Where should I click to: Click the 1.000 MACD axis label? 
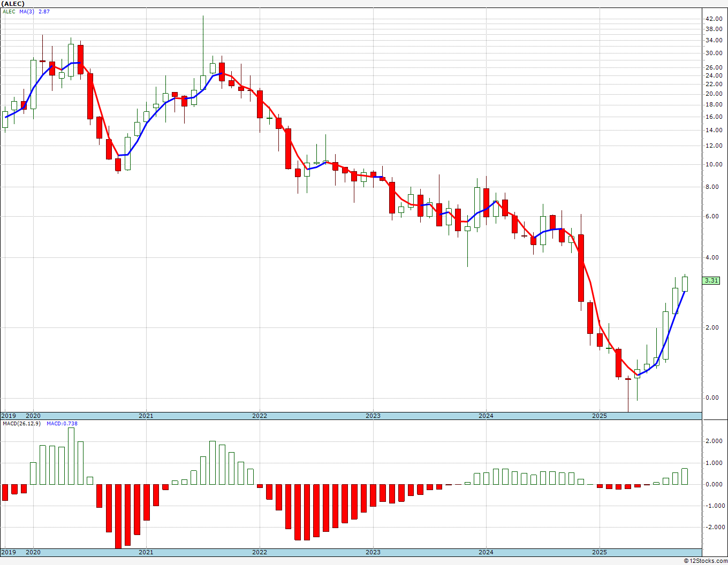click(x=714, y=463)
